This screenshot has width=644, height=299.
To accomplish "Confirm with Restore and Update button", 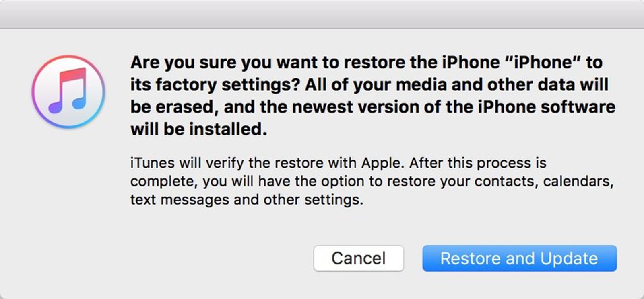I will tap(519, 258).
